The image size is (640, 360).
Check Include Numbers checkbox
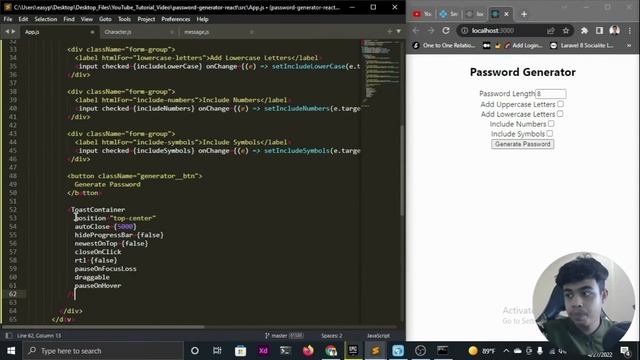[x=551, y=124]
